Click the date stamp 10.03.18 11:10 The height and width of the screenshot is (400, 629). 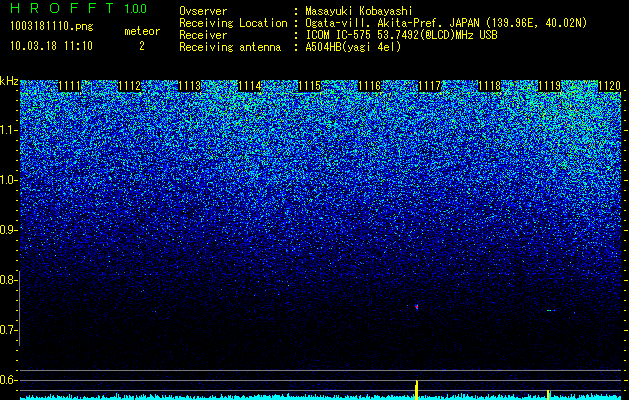51,45
